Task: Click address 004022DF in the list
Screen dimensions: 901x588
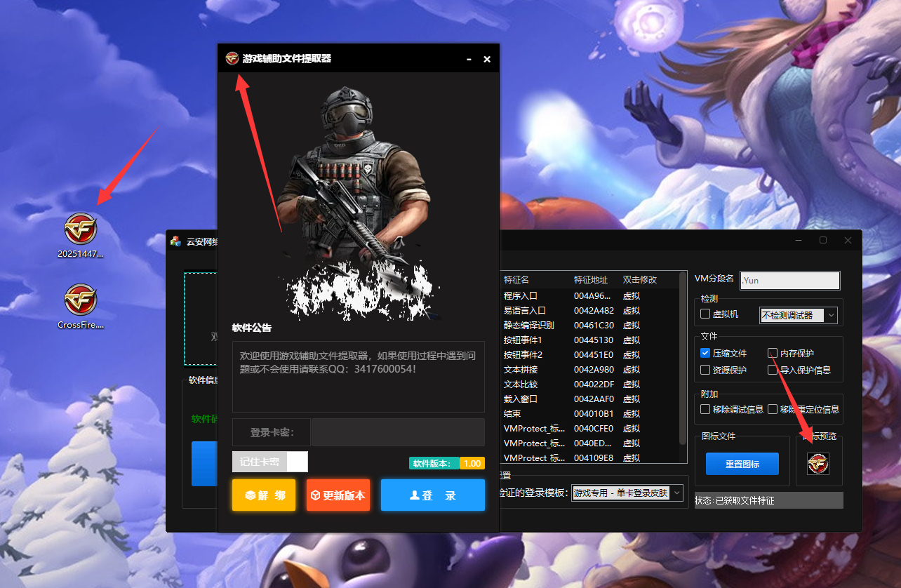Action: pyautogui.click(x=594, y=385)
